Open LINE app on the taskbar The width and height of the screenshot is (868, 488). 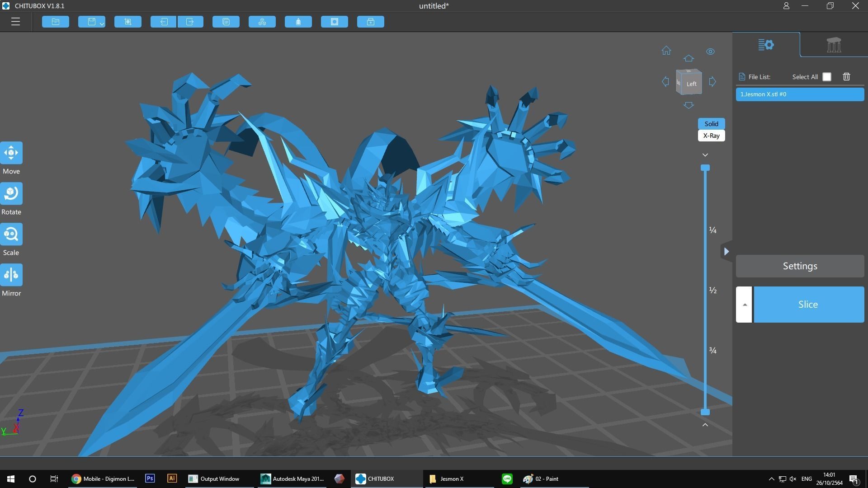(x=507, y=479)
